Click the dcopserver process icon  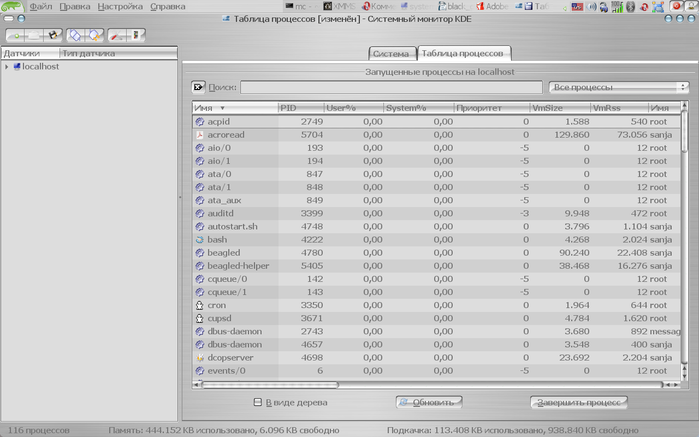click(200, 358)
